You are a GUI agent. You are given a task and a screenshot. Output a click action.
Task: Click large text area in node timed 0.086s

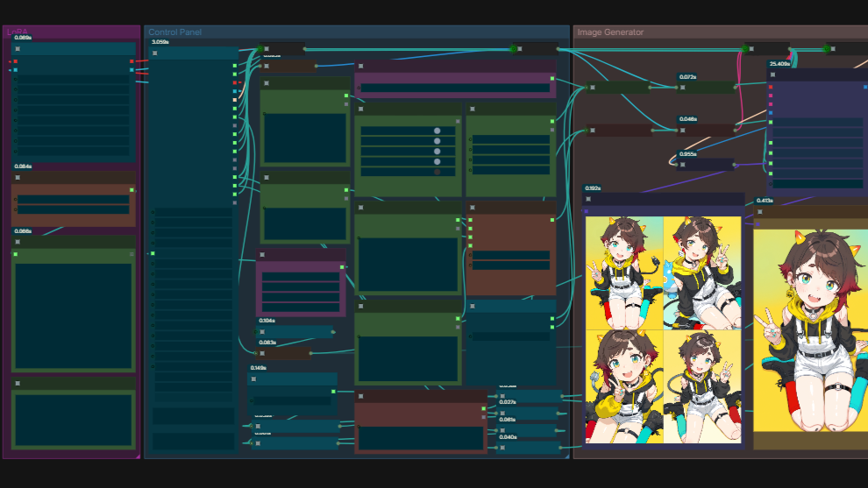[73, 316]
